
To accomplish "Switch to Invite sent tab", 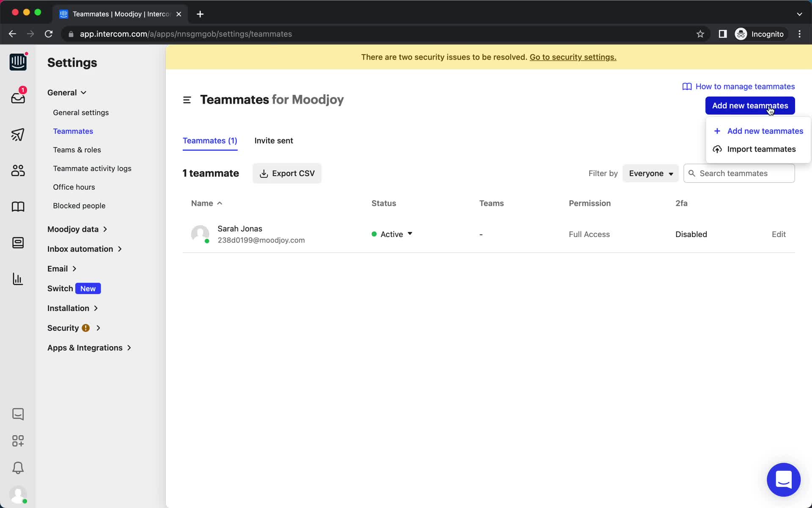I will point(274,141).
